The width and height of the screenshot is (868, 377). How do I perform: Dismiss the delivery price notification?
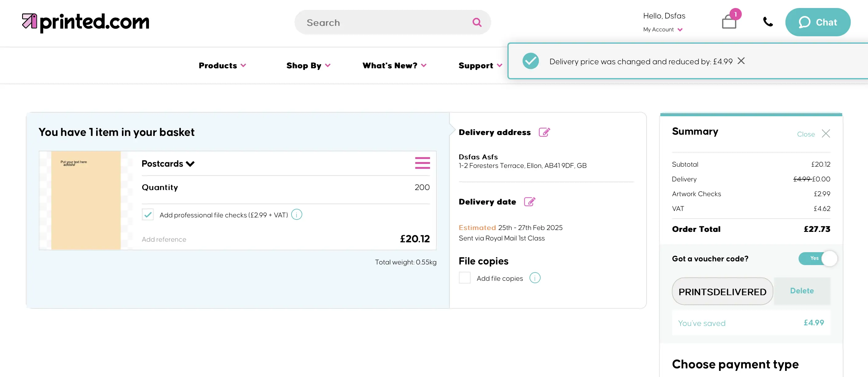[x=741, y=61]
